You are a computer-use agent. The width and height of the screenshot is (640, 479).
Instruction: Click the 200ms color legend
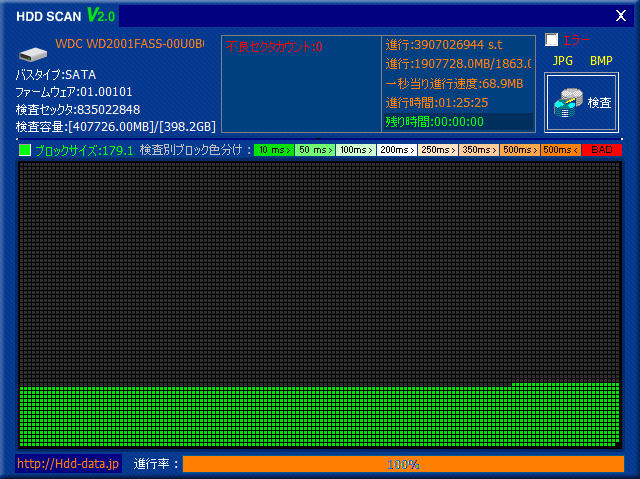tap(397, 150)
